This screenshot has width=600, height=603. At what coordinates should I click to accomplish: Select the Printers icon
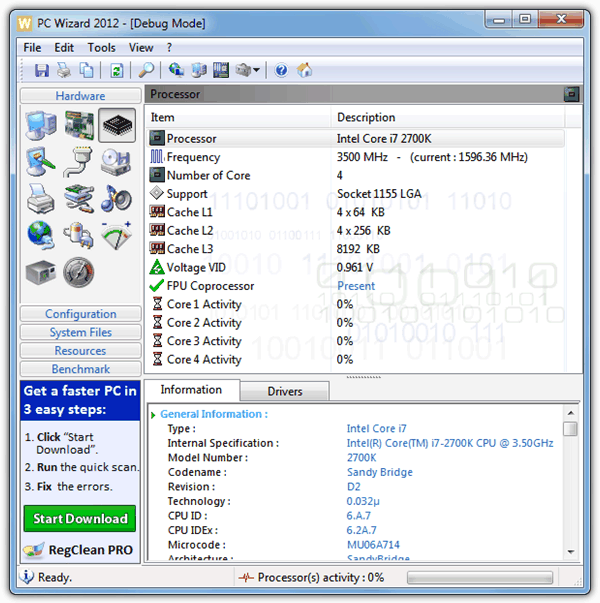(x=41, y=198)
